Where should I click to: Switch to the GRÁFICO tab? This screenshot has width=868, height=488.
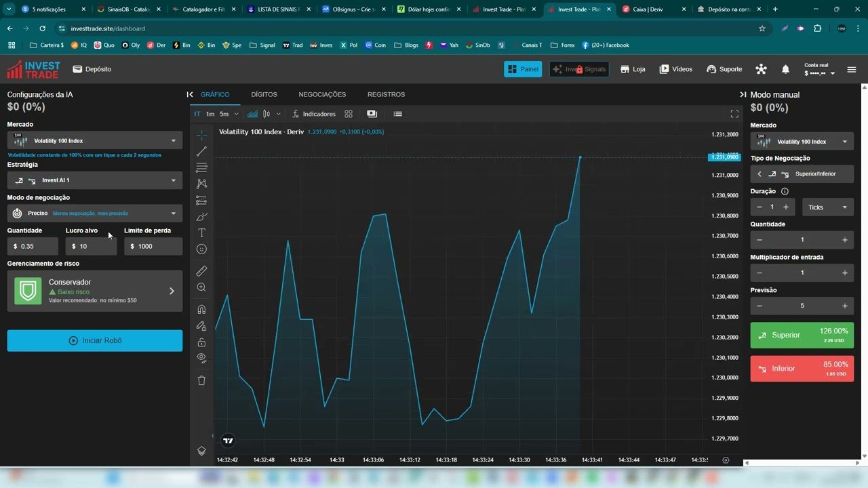click(x=215, y=94)
